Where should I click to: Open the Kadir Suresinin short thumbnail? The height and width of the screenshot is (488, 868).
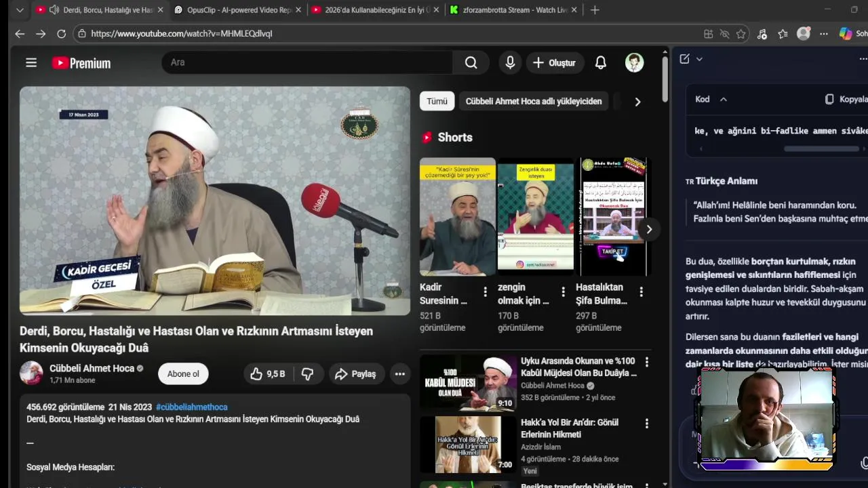458,217
